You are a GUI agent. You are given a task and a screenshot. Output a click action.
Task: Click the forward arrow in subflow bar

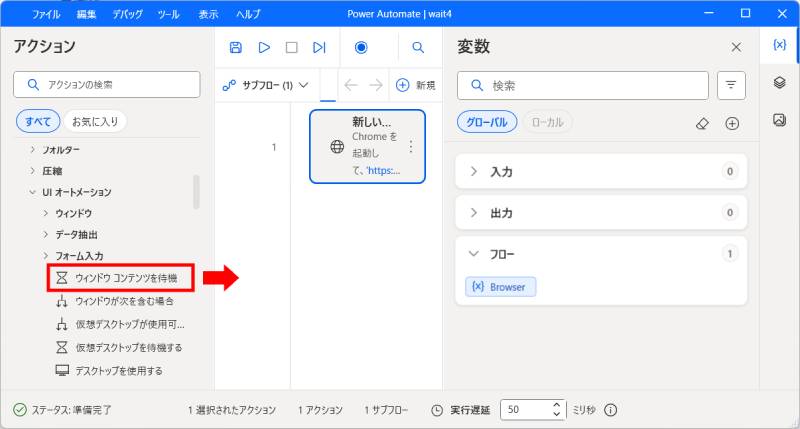(x=376, y=85)
